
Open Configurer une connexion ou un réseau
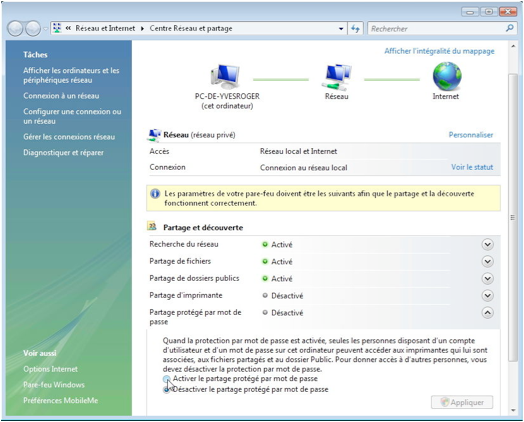(x=72, y=116)
